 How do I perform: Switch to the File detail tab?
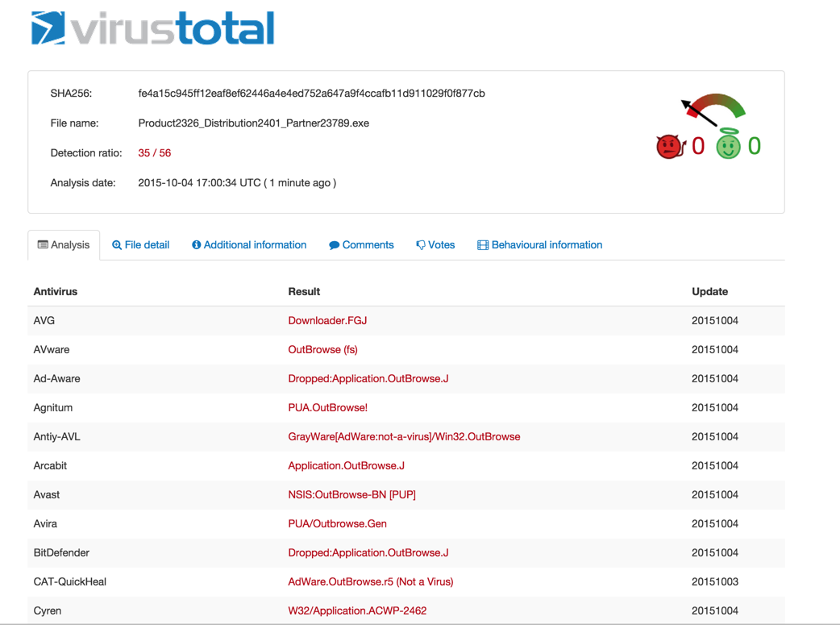140,245
